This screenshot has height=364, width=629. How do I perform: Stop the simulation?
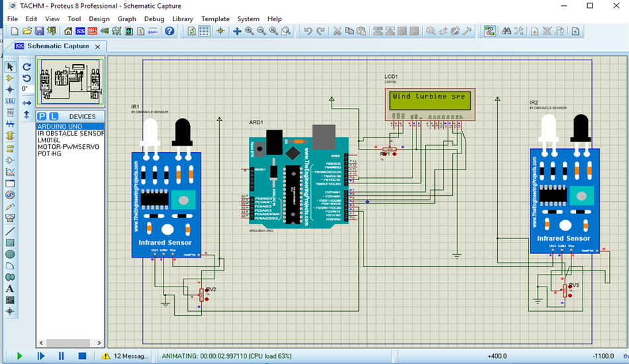tap(82, 355)
